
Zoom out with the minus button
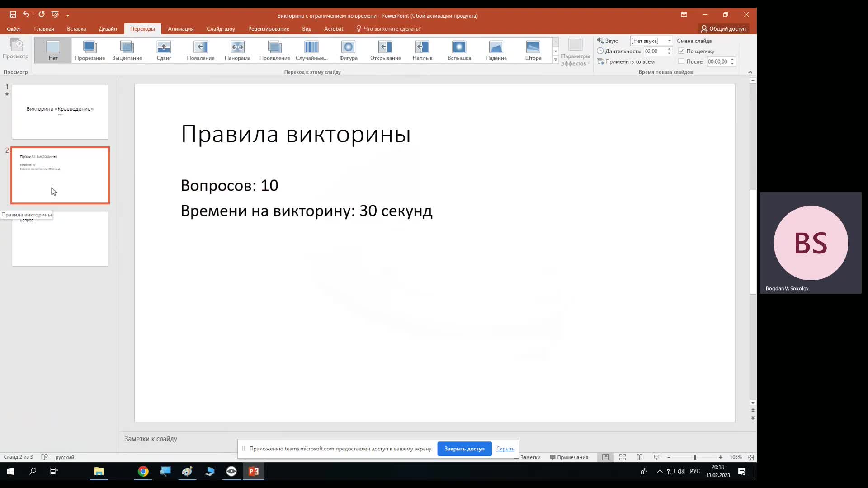click(669, 457)
